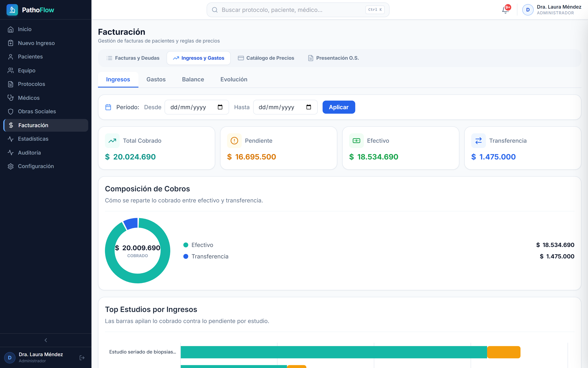Select the Ingresos sub-tab
Image resolution: width=588 pixels, height=368 pixels.
click(118, 79)
